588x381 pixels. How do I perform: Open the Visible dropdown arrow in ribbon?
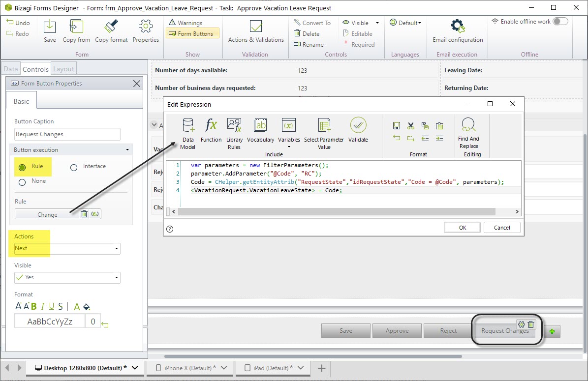pos(377,23)
